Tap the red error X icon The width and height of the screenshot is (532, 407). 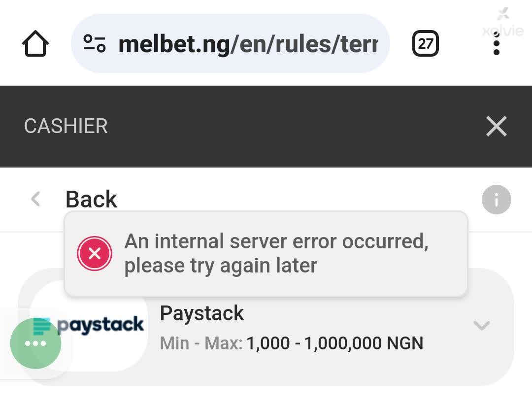pyautogui.click(x=95, y=254)
